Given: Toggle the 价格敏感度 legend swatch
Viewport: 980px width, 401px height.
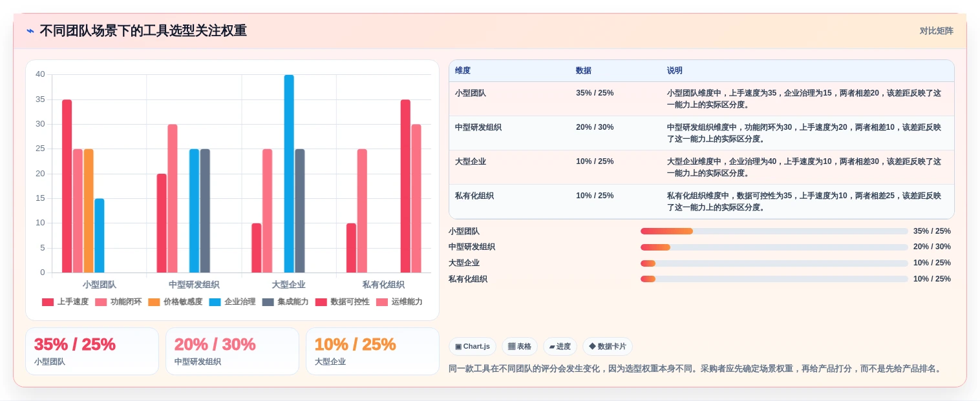Looking at the screenshot, I should [x=154, y=302].
